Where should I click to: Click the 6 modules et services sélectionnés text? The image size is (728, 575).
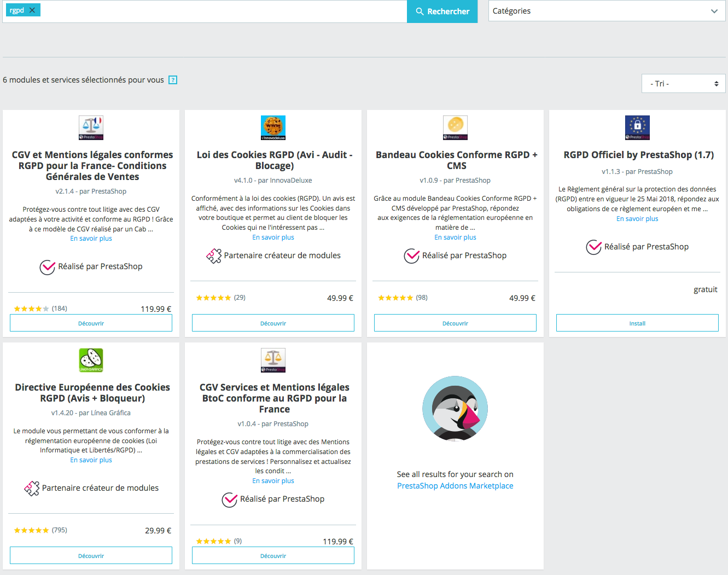(x=83, y=80)
